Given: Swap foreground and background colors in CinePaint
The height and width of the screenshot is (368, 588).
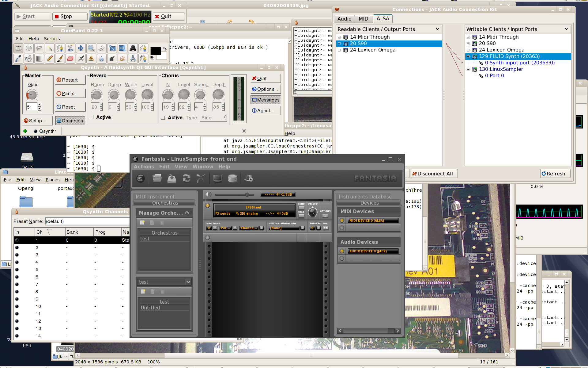Looking at the screenshot, I should click(165, 49).
